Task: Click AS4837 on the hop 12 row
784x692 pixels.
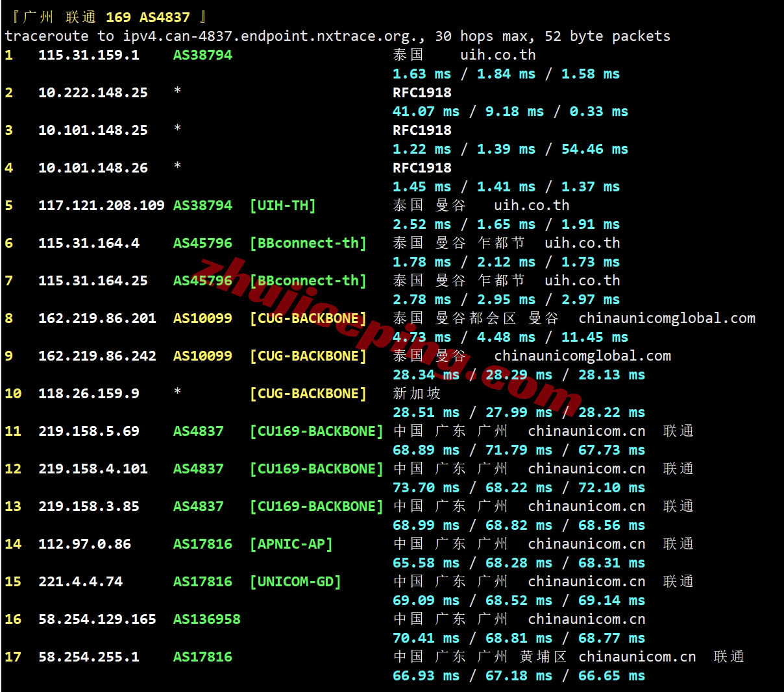Action: coord(198,468)
